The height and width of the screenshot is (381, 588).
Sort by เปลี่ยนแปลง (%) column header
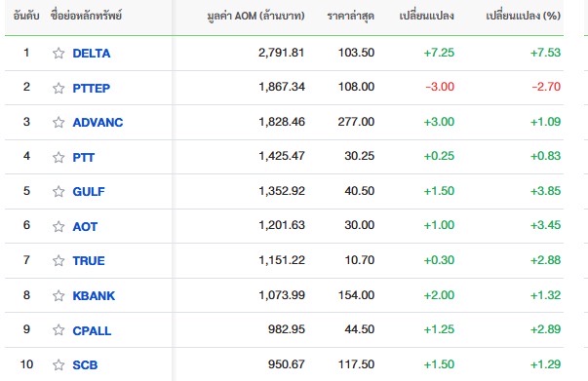(x=523, y=16)
